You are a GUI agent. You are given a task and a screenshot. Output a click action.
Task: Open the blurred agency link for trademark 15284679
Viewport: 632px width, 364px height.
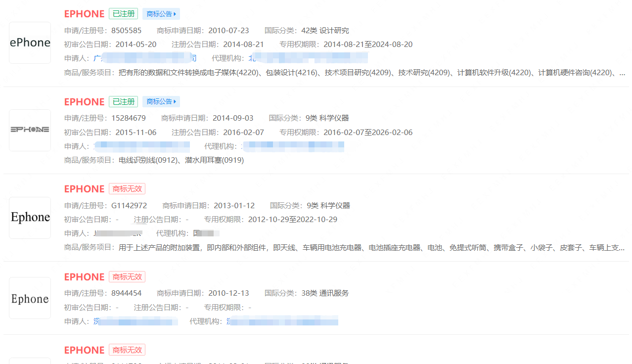tap(292, 146)
